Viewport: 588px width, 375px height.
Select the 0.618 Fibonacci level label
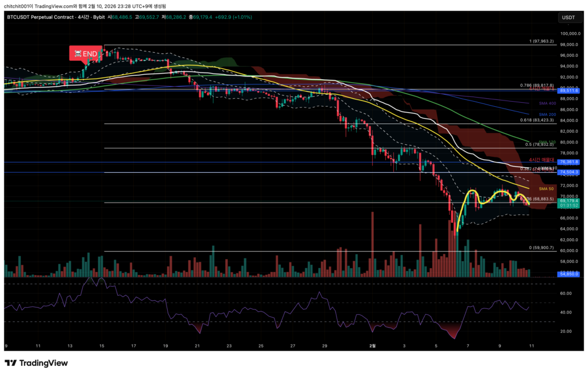pyautogui.click(x=537, y=120)
